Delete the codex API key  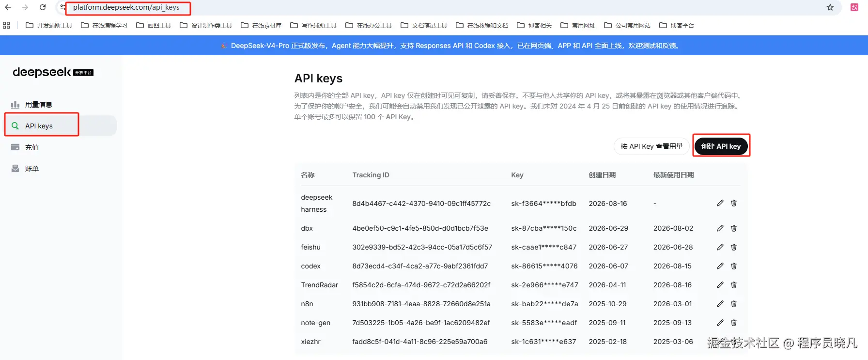coord(734,266)
